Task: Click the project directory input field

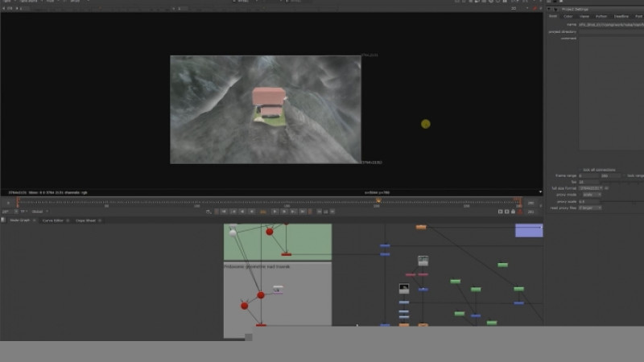Action: [611, 31]
